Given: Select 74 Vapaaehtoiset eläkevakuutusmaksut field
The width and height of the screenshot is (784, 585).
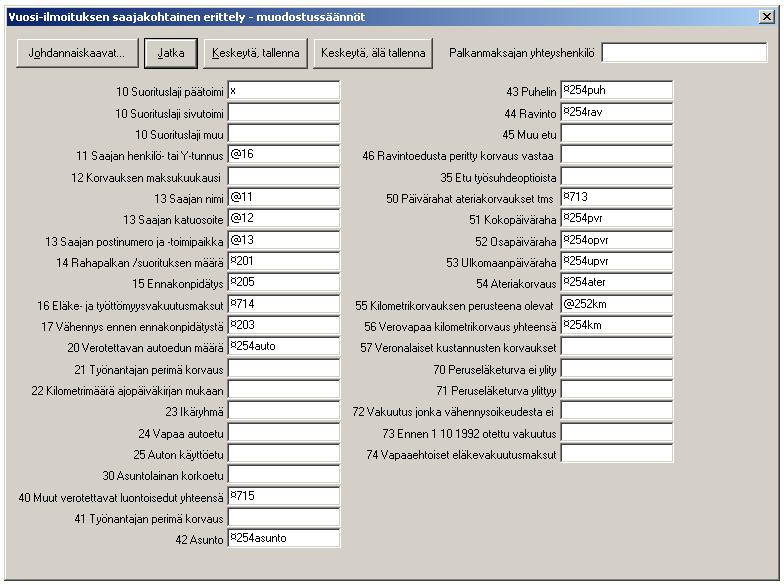Looking at the screenshot, I should coord(617,454).
